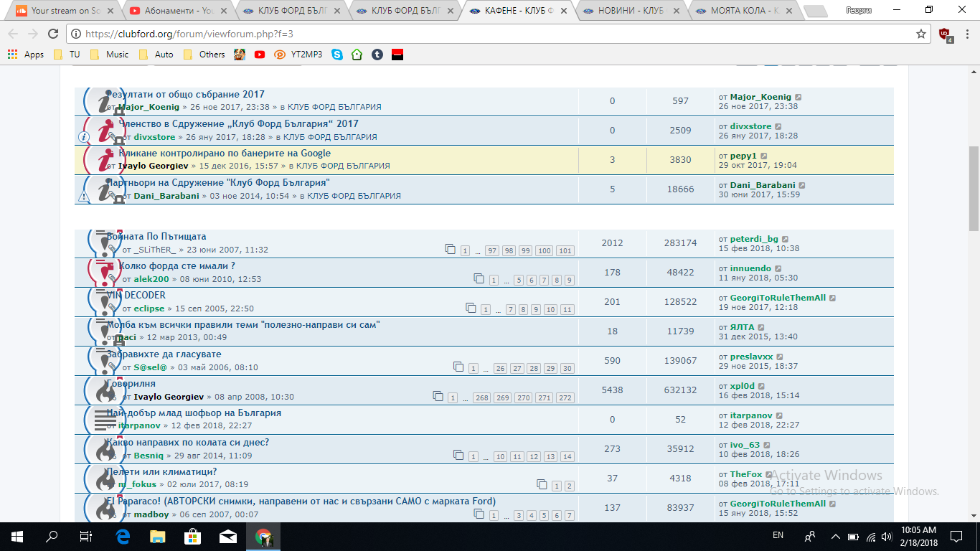Go to page 101 of Войната По Пътищата
Viewport: 980px width, 551px height.
pos(565,250)
